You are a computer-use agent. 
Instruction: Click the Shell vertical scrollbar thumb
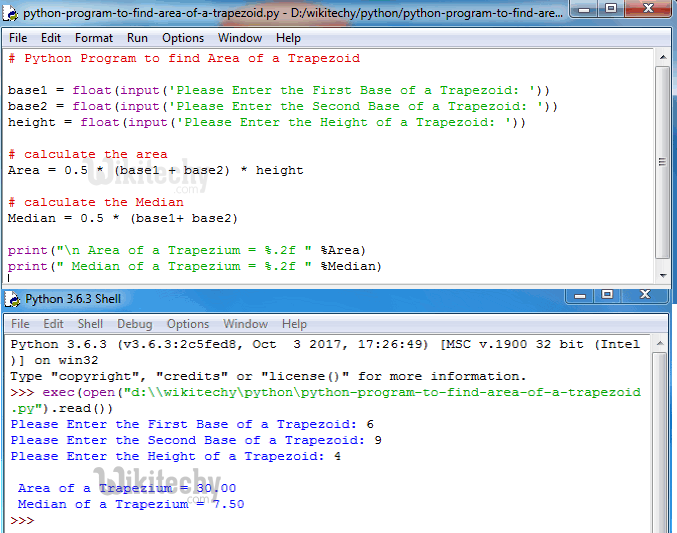click(660, 443)
